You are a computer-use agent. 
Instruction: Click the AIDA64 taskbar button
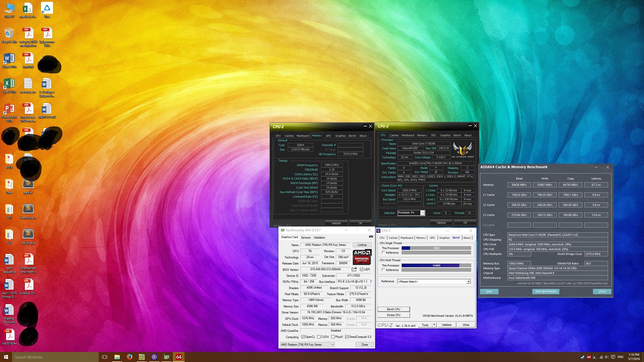tap(179, 357)
